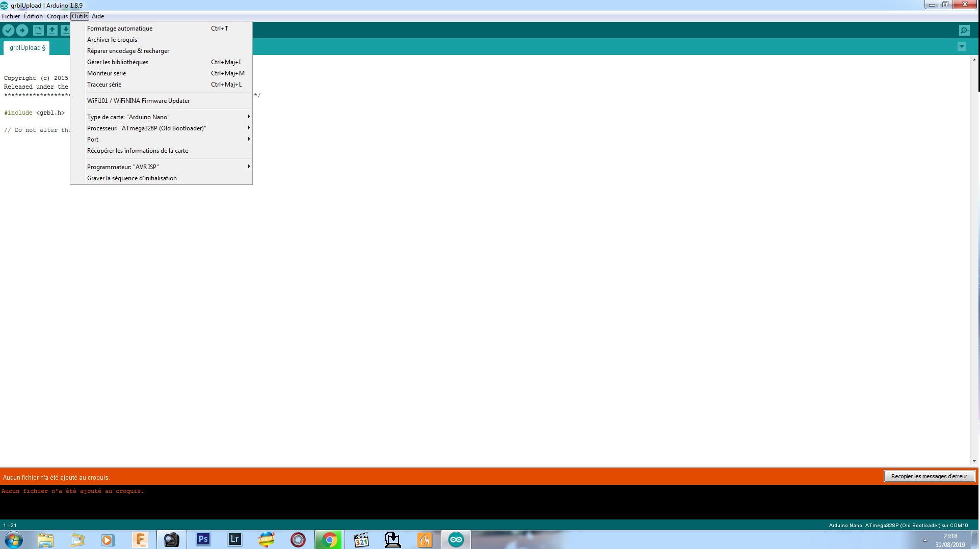Screen dimensions: 980x549
Task: Open the camera app taskbar icon
Action: pyautogui.click(x=171, y=540)
